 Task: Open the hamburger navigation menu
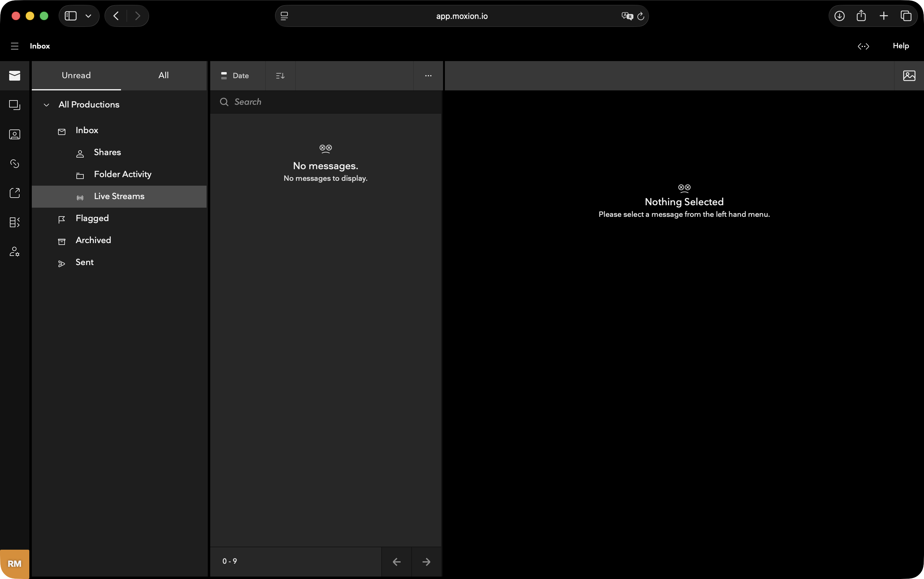pyautogui.click(x=15, y=46)
